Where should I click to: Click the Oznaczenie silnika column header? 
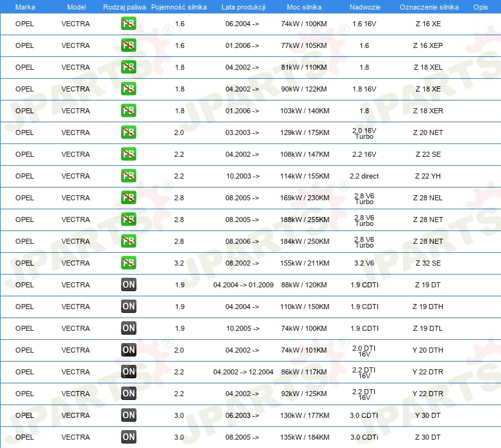(x=429, y=7)
